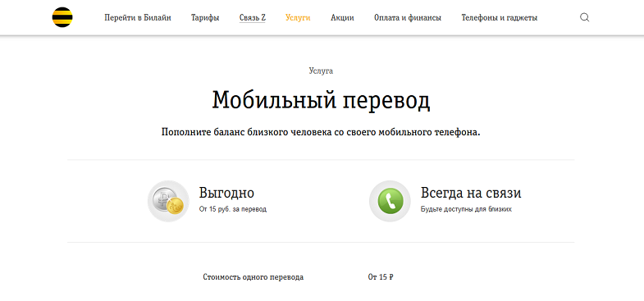Click the Всегда на связи heading
Viewport: 644px width, 301px height.
tap(471, 193)
